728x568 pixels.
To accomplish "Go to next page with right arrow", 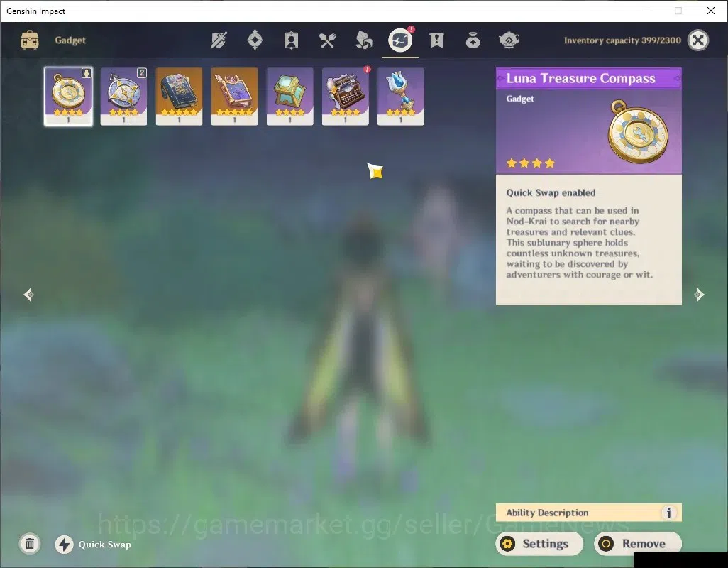I will (x=699, y=295).
